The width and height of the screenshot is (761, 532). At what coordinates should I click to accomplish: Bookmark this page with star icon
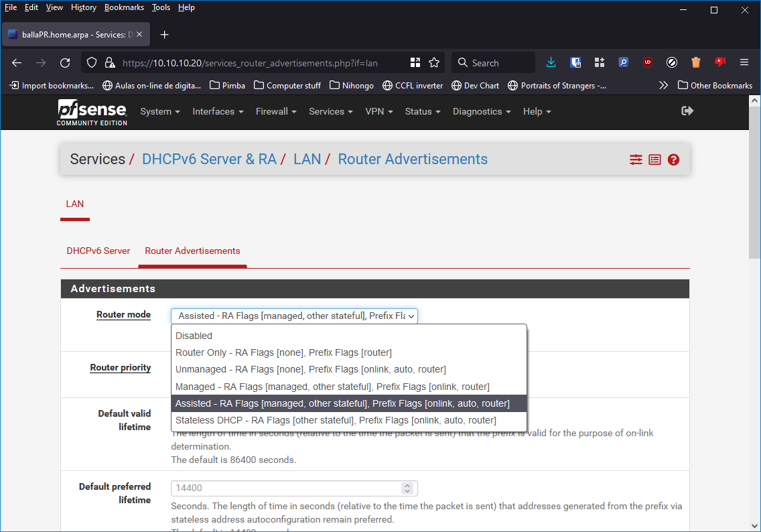[434, 63]
